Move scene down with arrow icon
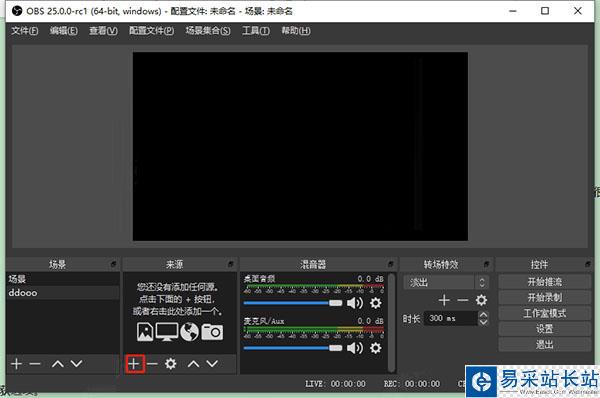The width and height of the screenshot is (600, 398). [76, 364]
